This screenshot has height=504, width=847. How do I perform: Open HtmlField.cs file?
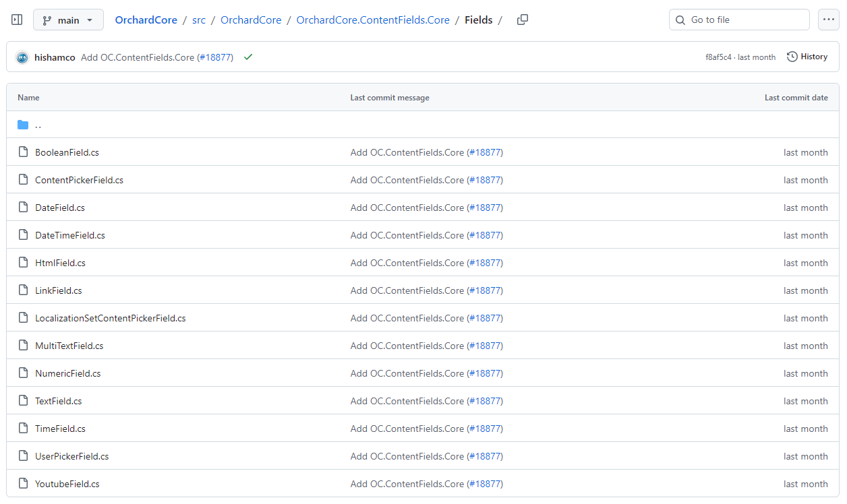pos(60,263)
